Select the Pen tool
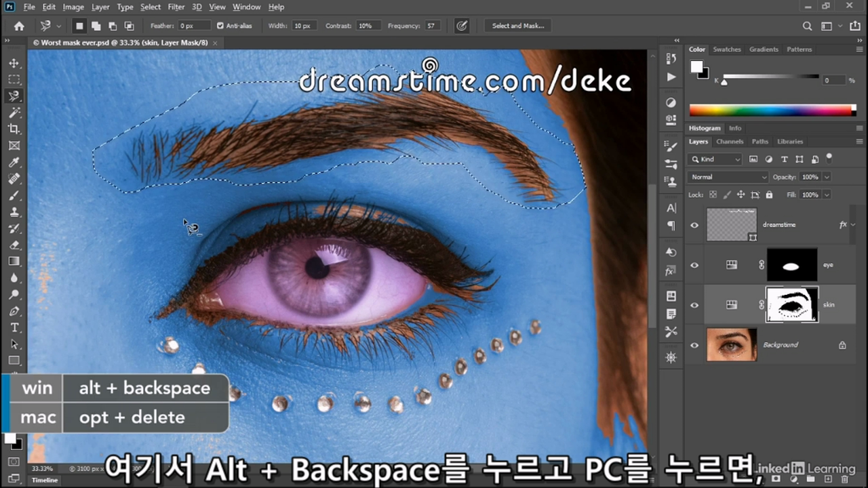Viewport: 868px width, 488px height. click(14, 311)
